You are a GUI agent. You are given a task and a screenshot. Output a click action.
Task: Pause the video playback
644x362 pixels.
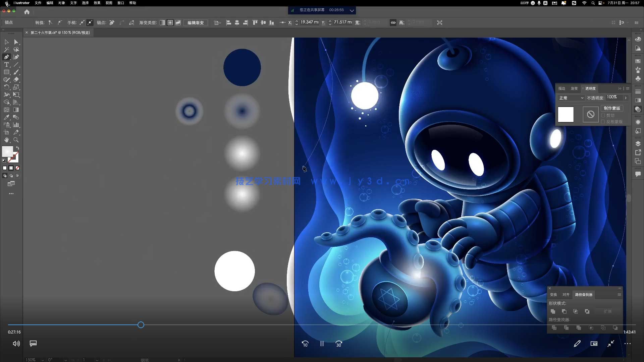tap(322, 344)
